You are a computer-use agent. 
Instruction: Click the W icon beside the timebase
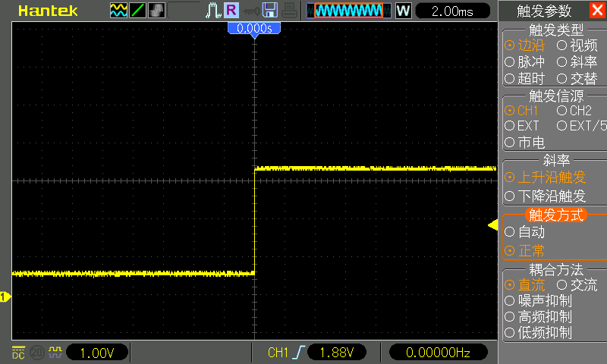coord(403,11)
